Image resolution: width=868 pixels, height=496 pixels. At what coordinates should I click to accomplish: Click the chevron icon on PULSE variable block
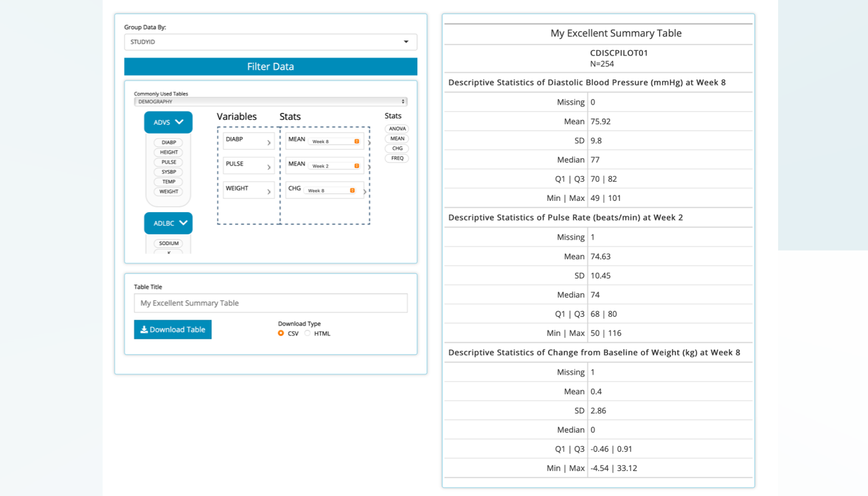click(268, 167)
